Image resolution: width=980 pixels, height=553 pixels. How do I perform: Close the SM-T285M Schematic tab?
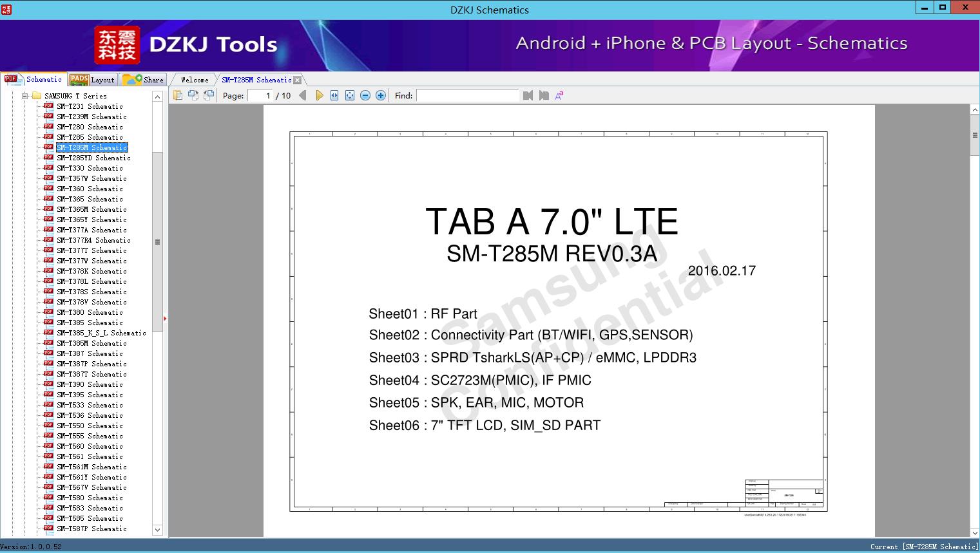[297, 80]
